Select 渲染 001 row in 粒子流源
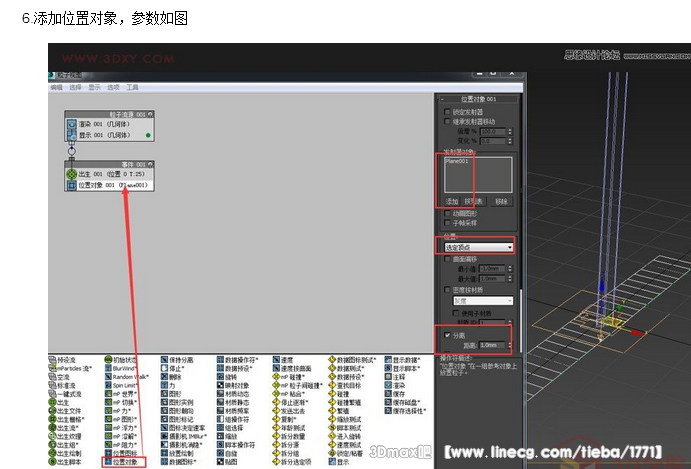 (109, 124)
